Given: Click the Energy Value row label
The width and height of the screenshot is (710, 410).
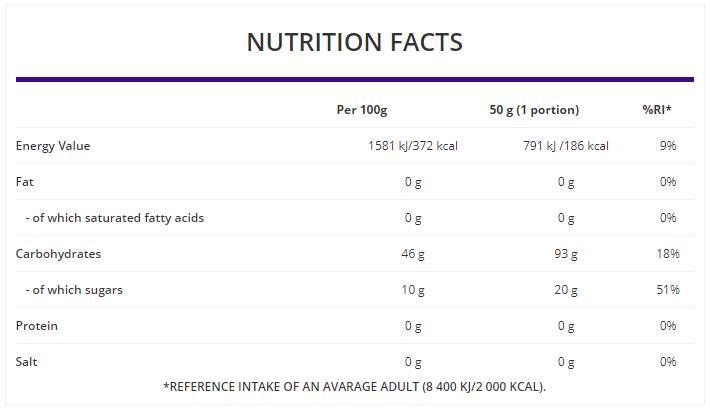Looking at the screenshot, I should pos(53,146).
